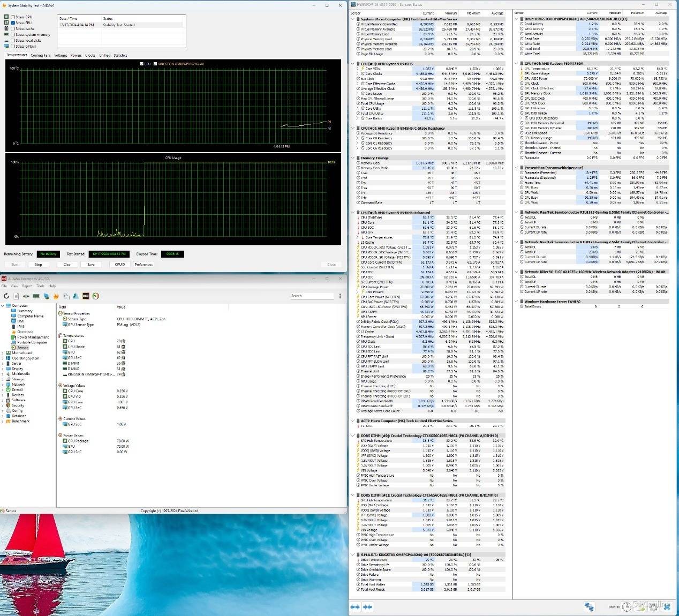Click the Preferences button

click(144, 265)
